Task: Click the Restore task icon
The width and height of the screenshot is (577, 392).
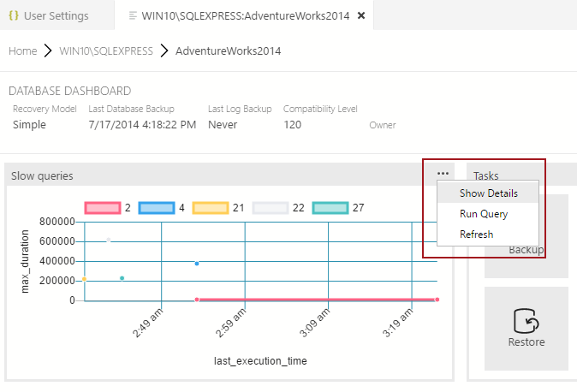Action: [526, 321]
